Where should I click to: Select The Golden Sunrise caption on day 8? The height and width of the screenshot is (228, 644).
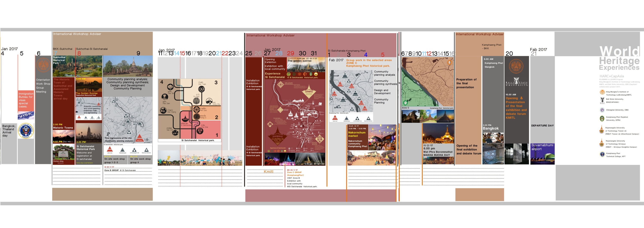click(87, 93)
